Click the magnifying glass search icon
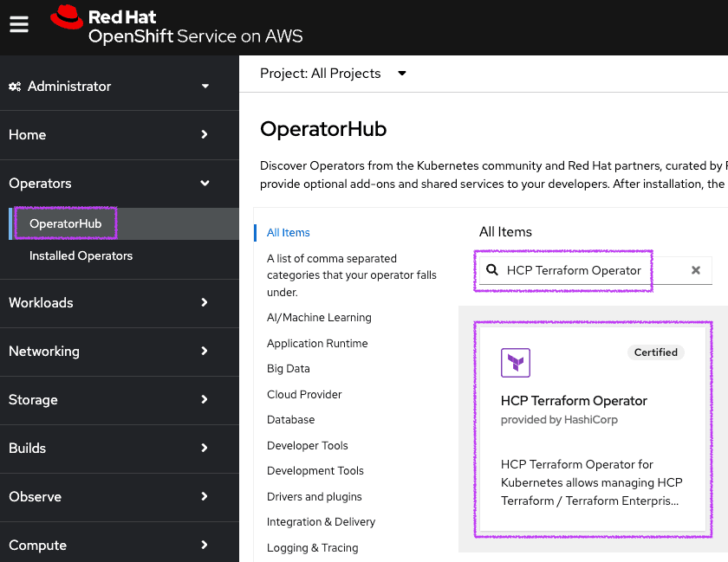Image resolution: width=728 pixels, height=562 pixels. tap(492, 270)
